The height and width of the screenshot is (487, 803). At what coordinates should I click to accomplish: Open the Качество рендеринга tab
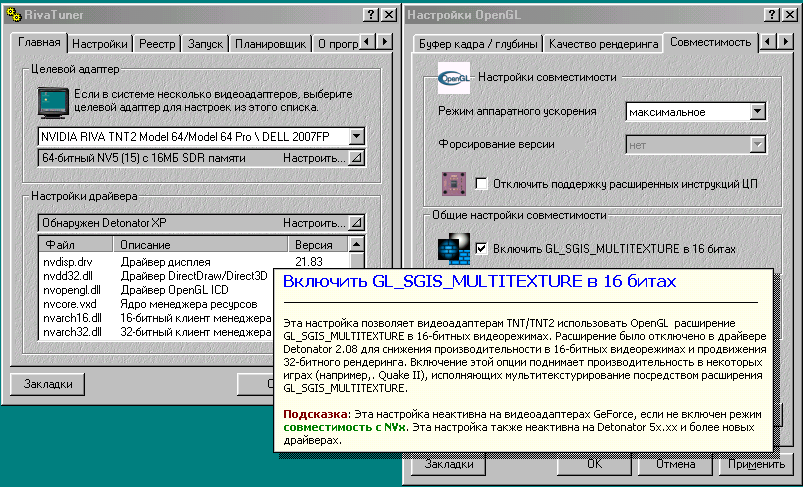coord(603,44)
